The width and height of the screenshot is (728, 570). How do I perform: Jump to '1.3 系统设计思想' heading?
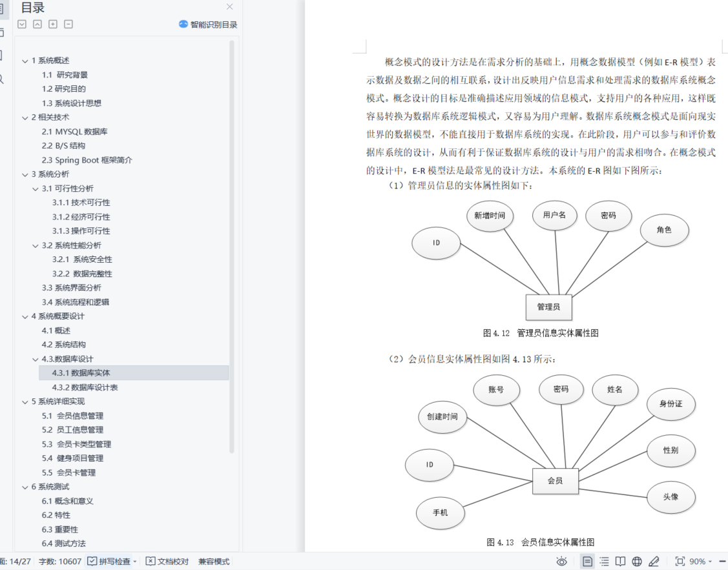tap(72, 103)
